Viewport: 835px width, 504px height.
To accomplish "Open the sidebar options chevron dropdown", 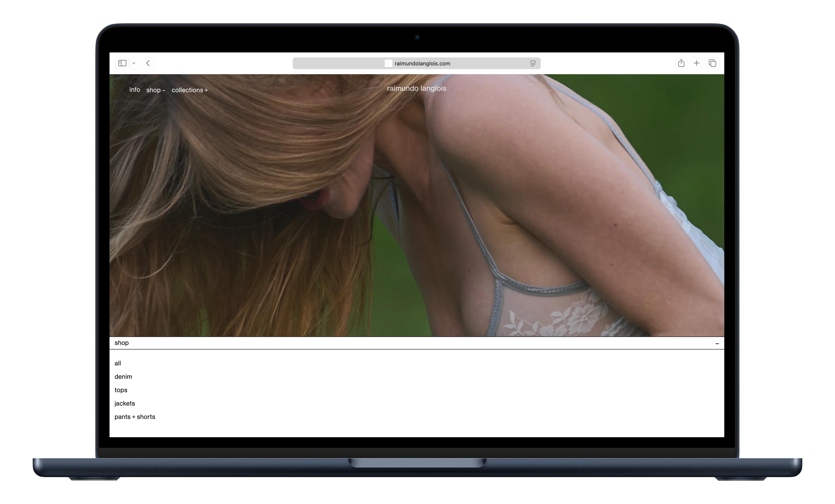I will (x=134, y=63).
